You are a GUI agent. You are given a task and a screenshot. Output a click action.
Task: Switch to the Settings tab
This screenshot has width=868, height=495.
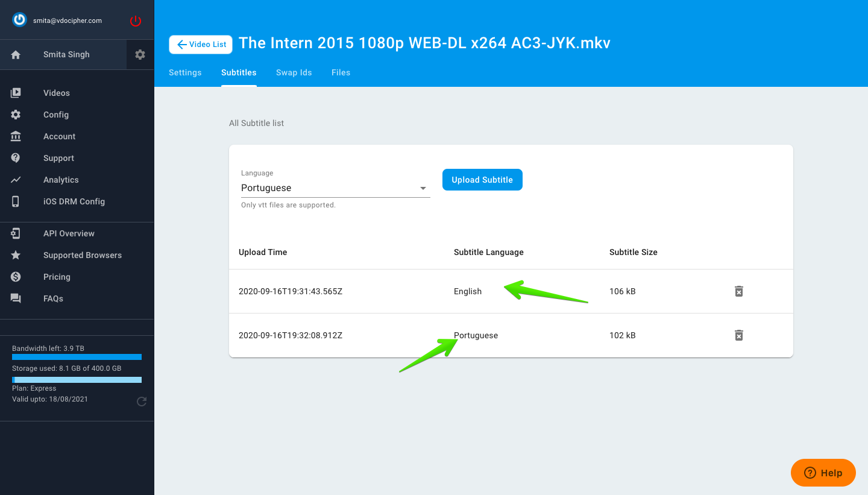(x=185, y=72)
